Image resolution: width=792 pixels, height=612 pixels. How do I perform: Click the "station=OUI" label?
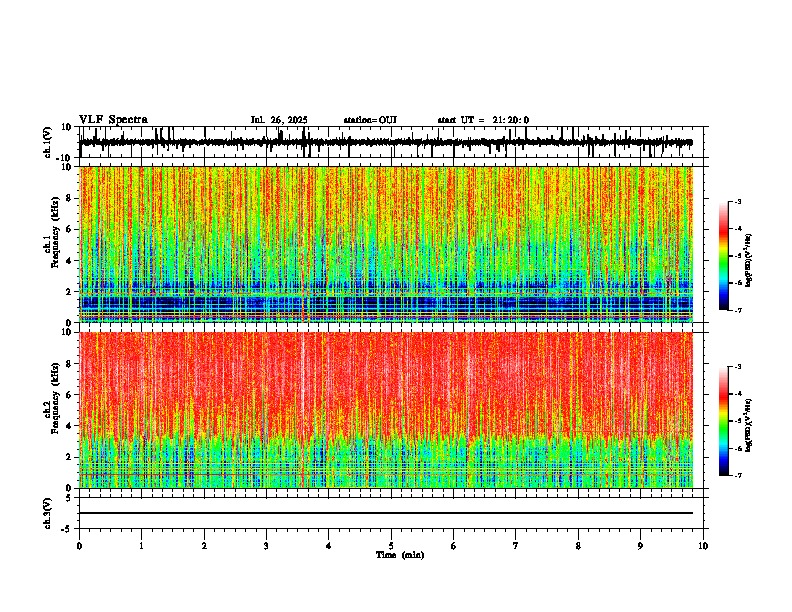point(370,120)
